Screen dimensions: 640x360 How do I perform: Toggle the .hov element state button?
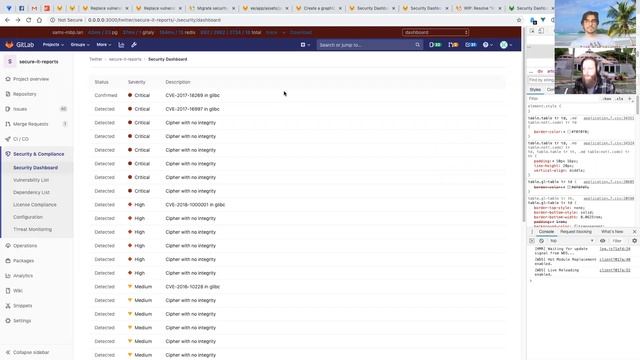coord(607,99)
